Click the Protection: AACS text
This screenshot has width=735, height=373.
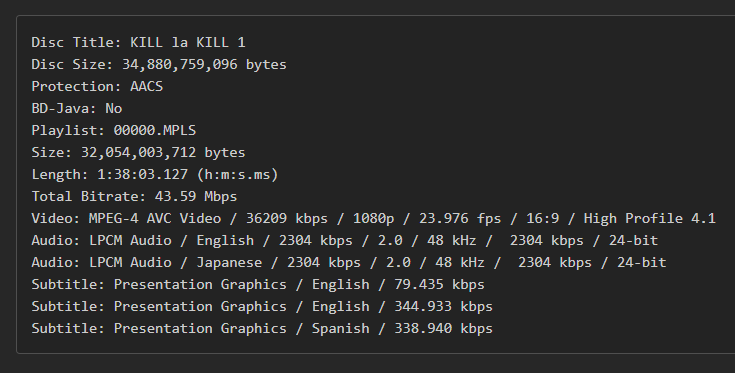pyautogui.click(x=97, y=86)
